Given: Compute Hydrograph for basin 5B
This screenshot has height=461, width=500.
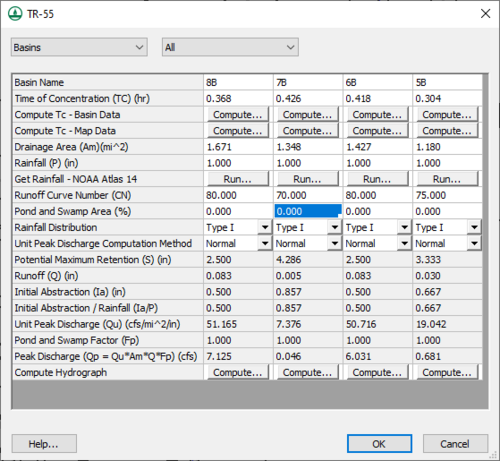Looking at the screenshot, I should click(x=447, y=372).
